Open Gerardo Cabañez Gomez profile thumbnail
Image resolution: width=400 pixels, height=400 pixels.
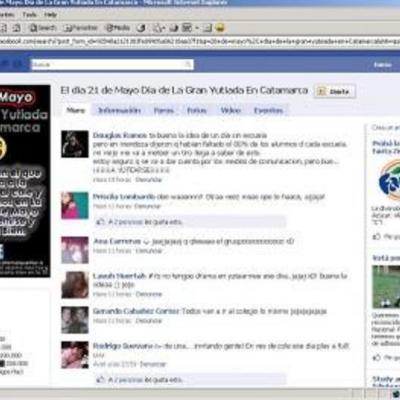[x=75, y=320]
